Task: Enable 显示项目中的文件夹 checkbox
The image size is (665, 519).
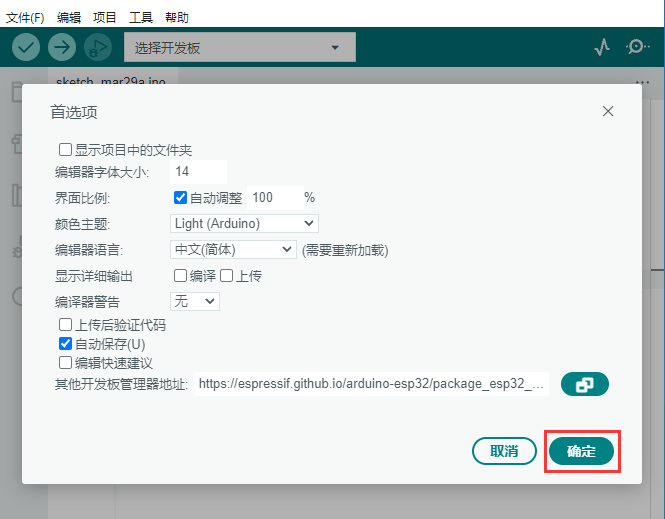Action: (65, 150)
